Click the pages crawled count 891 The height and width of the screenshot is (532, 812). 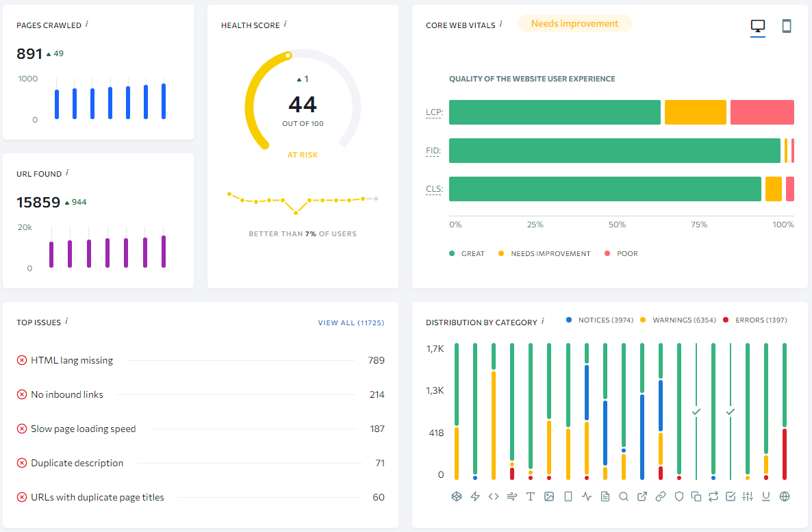(x=29, y=53)
